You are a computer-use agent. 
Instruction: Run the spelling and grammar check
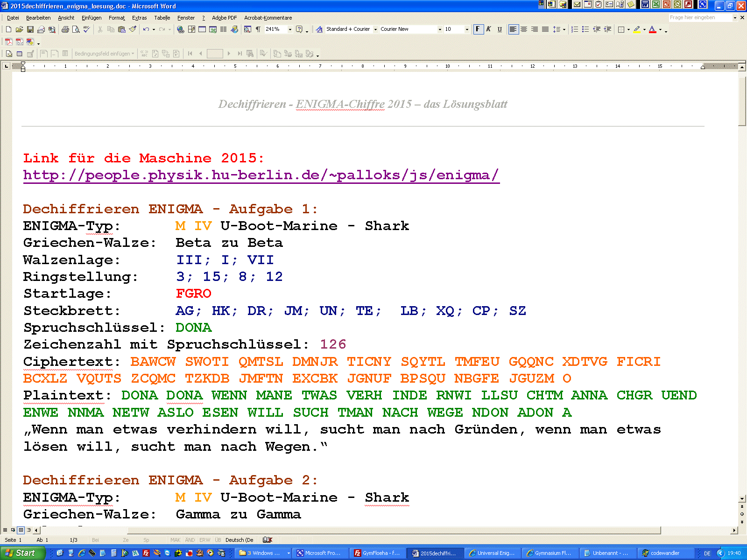pos(86,29)
